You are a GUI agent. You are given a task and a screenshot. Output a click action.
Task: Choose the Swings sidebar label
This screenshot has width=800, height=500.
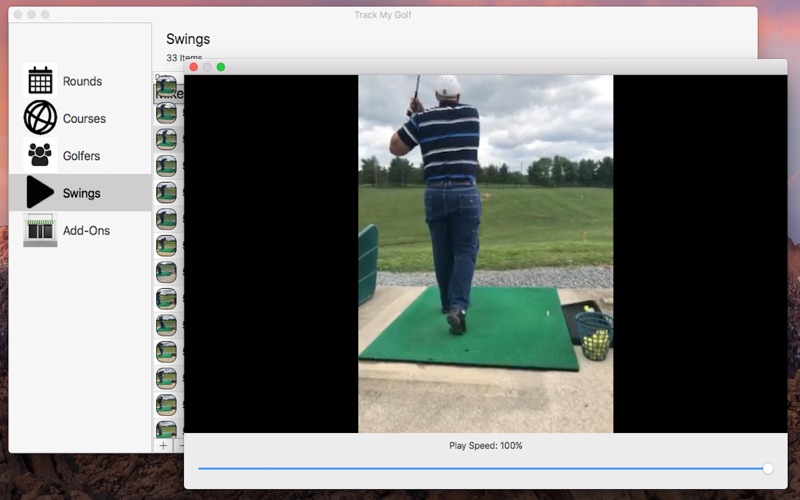point(82,193)
